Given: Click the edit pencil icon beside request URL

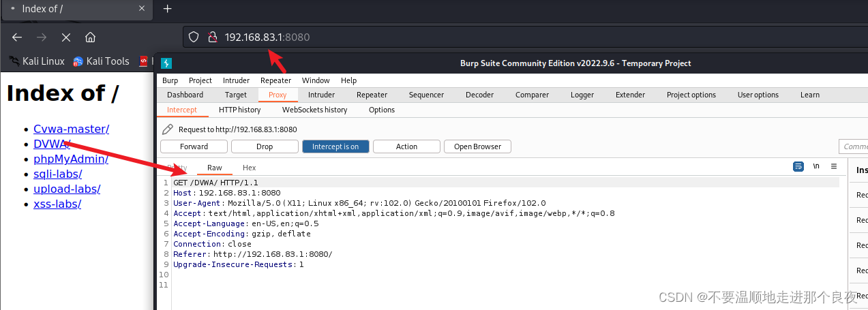Looking at the screenshot, I should (167, 129).
